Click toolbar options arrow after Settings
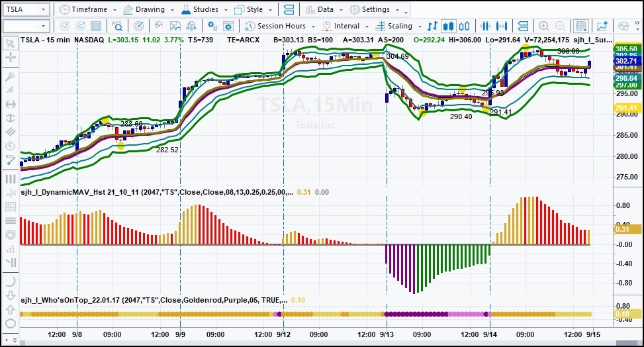 tap(406, 11)
